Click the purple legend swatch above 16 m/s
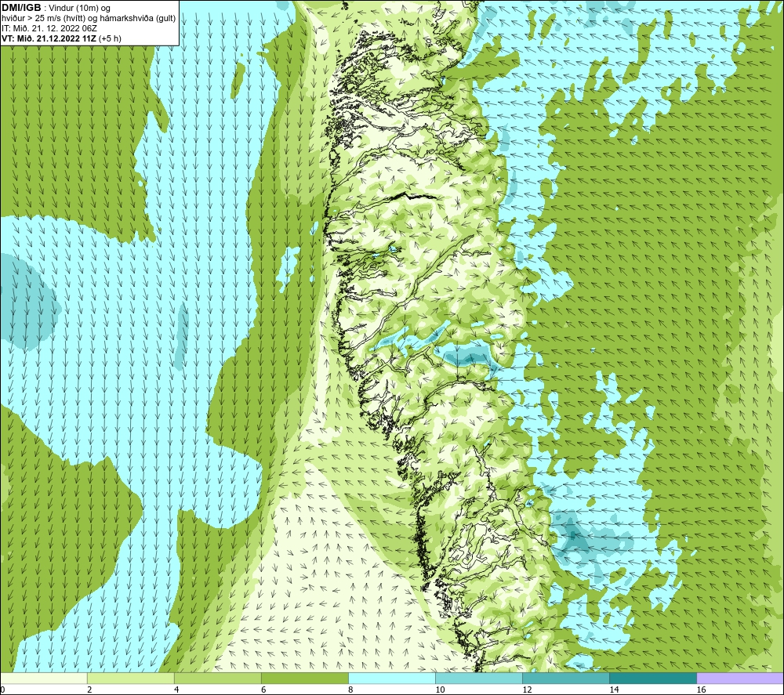Image resolution: width=784 pixels, height=695 pixels. click(740, 679)
